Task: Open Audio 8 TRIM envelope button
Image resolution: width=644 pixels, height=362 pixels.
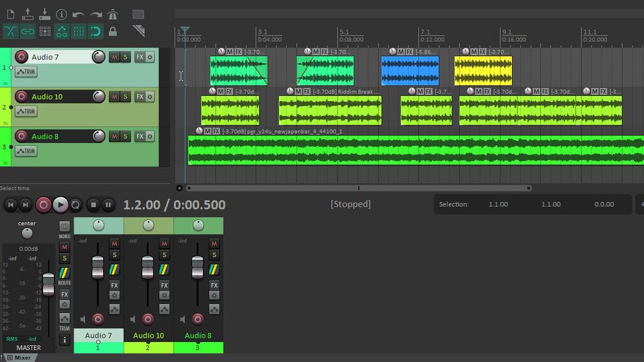Action: (x=26, y=151)
